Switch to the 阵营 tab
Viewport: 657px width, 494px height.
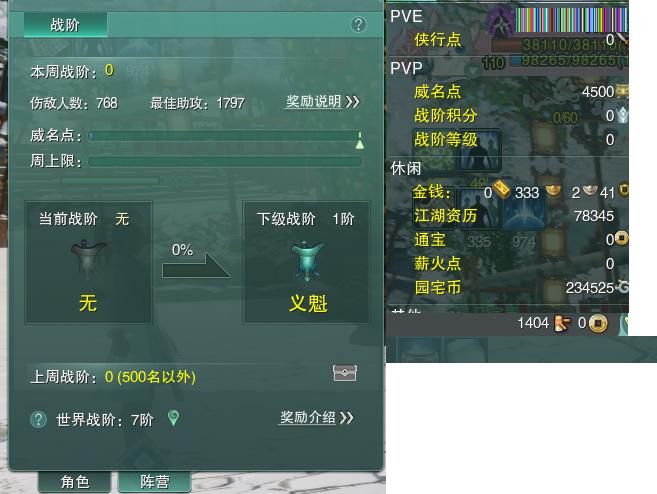(x=155, y=482)
